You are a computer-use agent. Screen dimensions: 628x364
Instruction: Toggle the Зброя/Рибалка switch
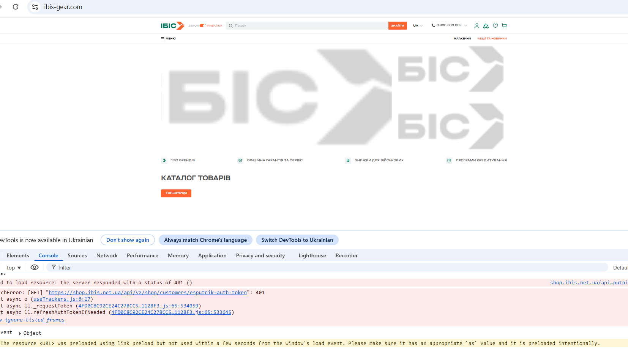click(203, 26)
